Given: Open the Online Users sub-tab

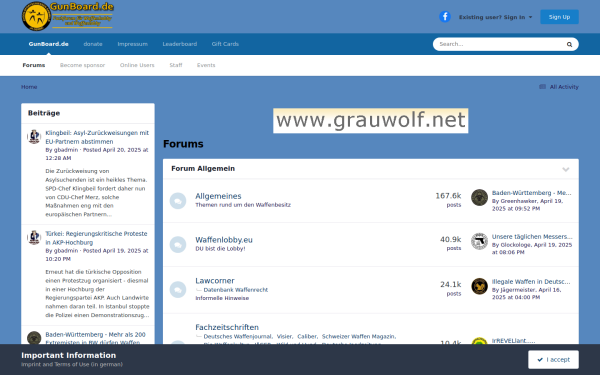Looking at the screenshot, I should click(137, 65).
